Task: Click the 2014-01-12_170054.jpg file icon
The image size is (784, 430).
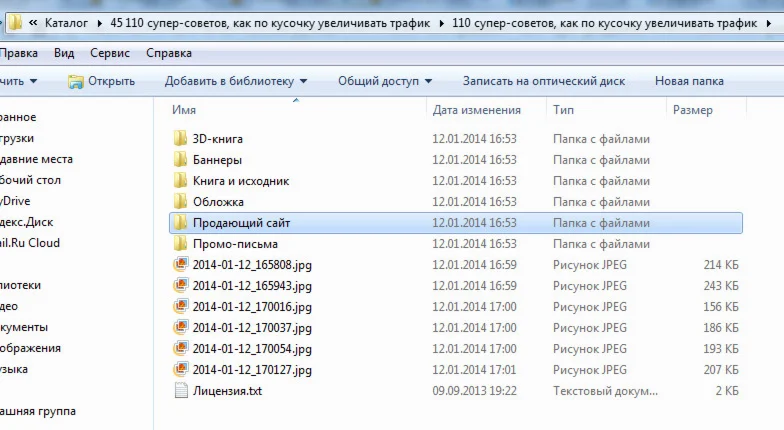Action: (180, 348)
